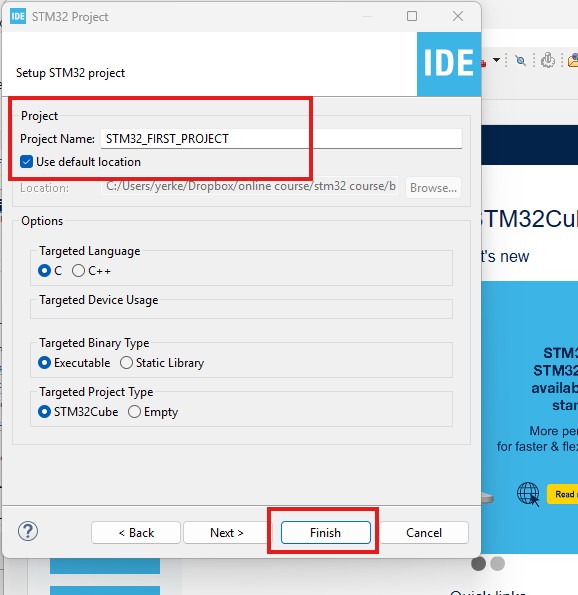The image size is (578, 595).
Task: Select STM32Cube project type
Action: coord(44,412)
